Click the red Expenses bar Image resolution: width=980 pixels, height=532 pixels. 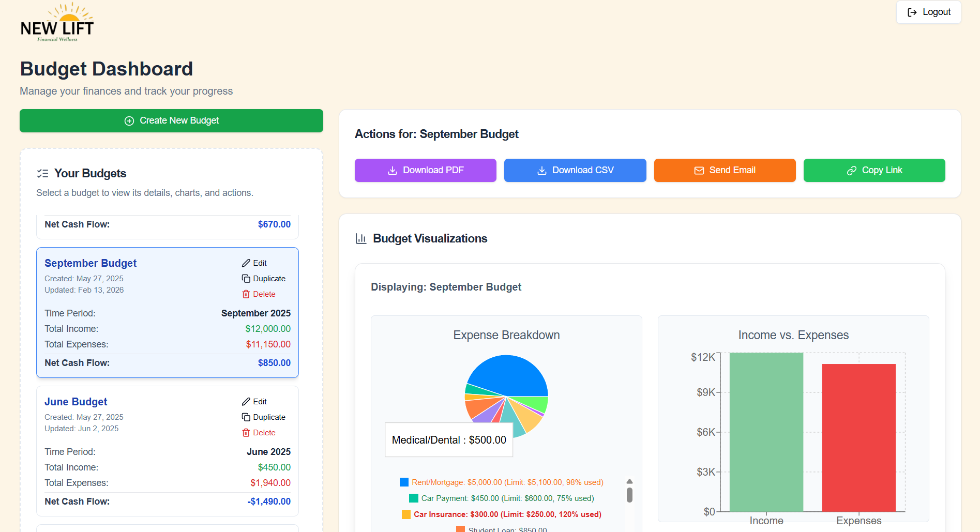coord(858,437)
